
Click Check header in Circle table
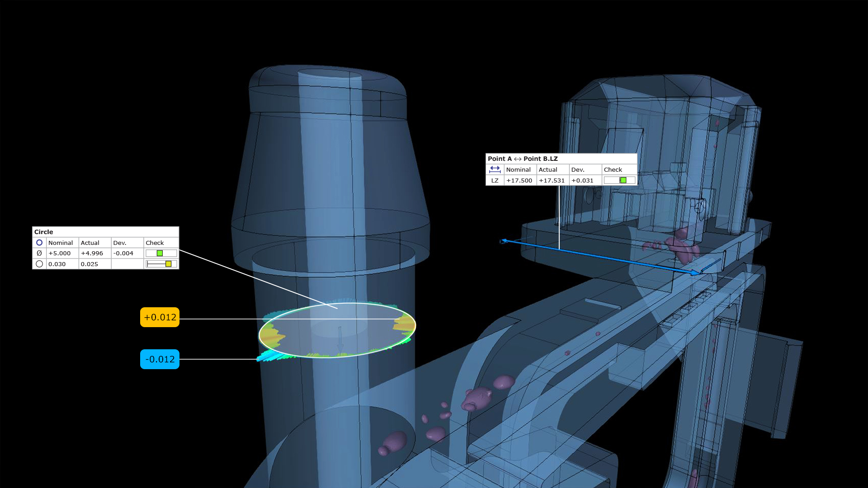[155, 243]
